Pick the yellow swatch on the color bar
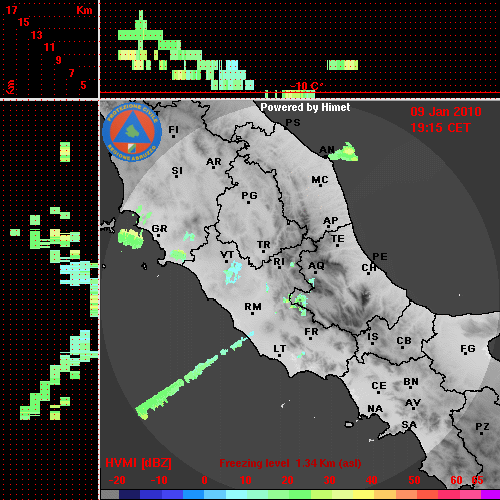Viewport: 500px width, 500px height. (364, 494)
